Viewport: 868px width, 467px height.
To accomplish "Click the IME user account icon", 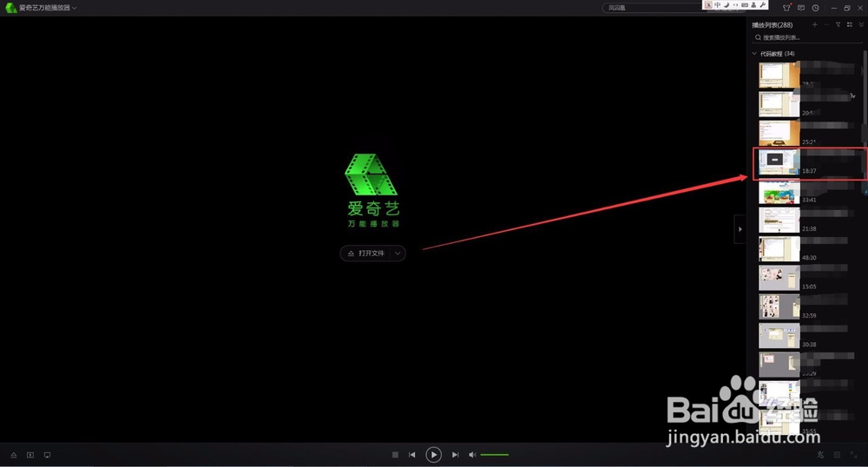I will tap(753, 4).
